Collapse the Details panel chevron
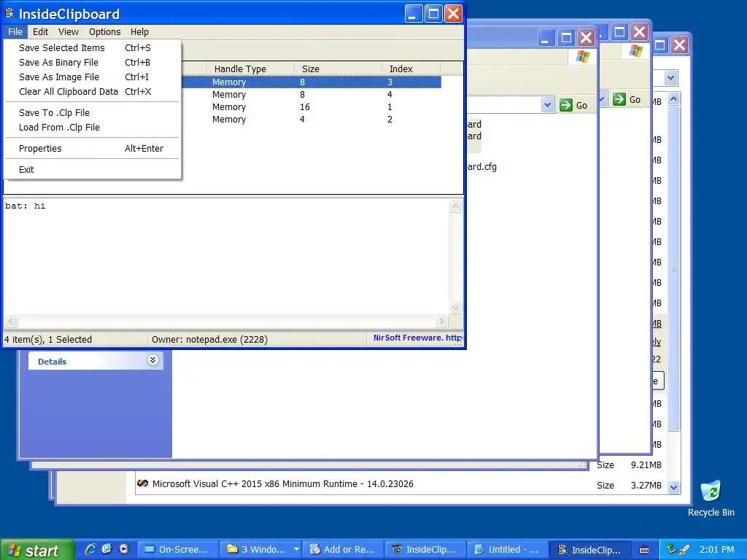The width and height of the screenshot is (747, 560). coord(152,360)
